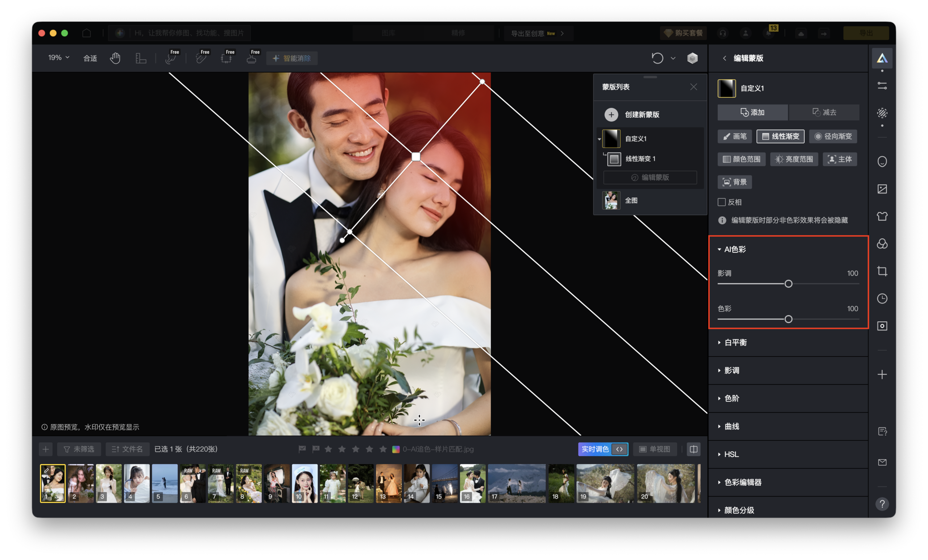Switch to 减去 subtract mode
Image resolution: width=928 pixels, height=560 pixels.
(824, 112)
